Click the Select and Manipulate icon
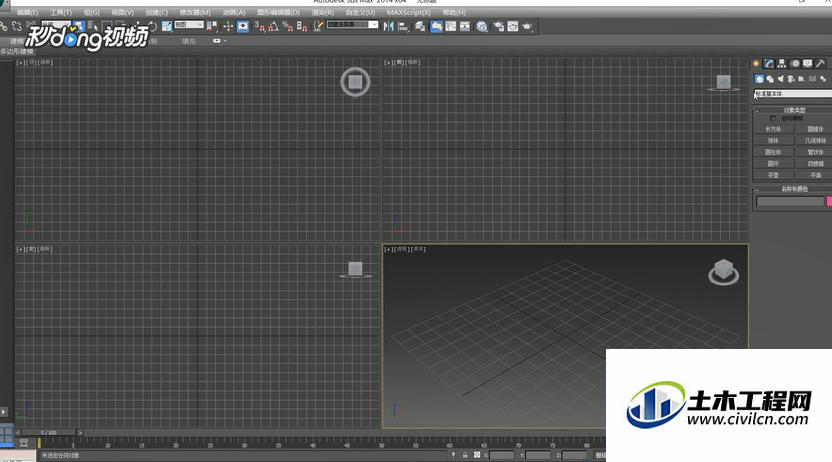The image size is (832, 462). [x=228, y=26]
